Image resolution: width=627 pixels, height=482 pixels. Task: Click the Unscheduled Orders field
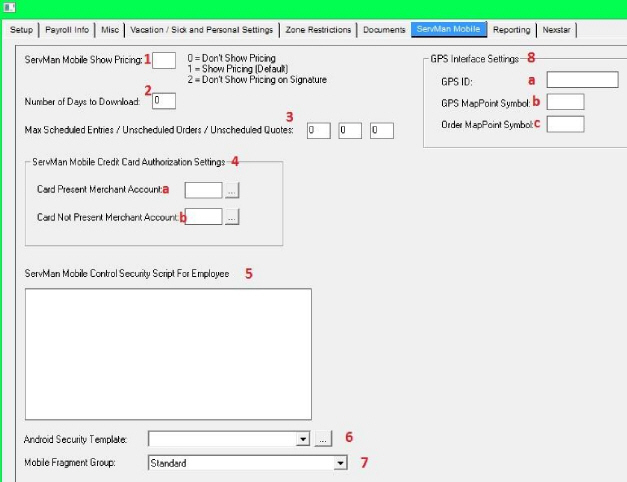tap(350, 130)
